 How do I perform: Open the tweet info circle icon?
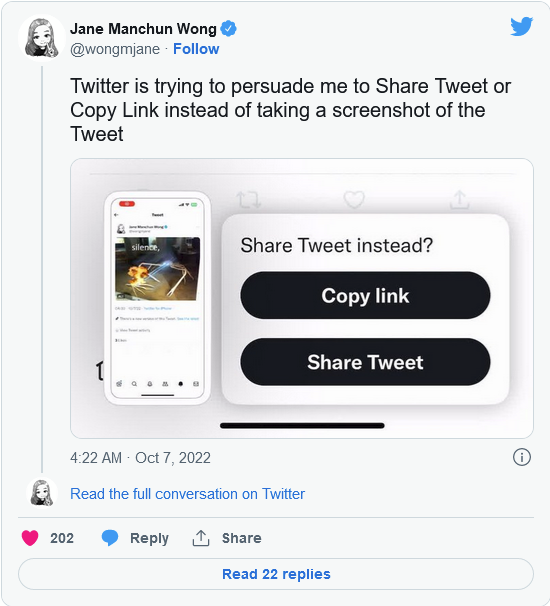point(521,457)
